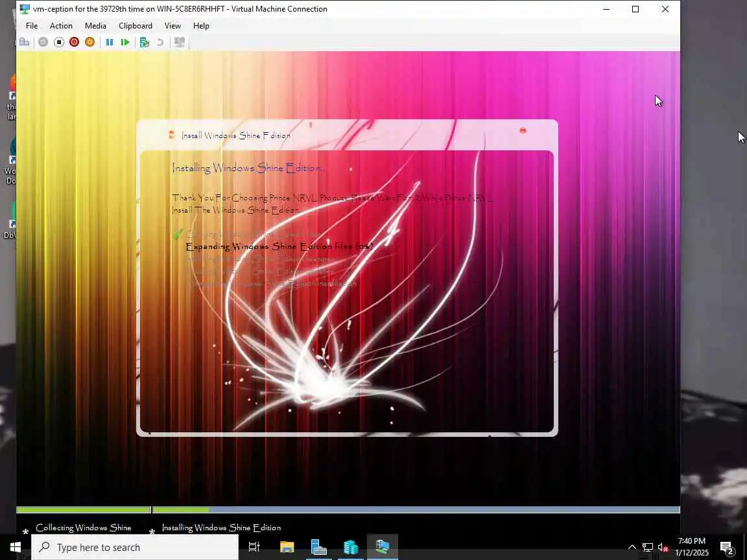The height and width of the screenshot is (560, 747).
Task: Click the network icon in the system tray
Action: click(647, 547)
